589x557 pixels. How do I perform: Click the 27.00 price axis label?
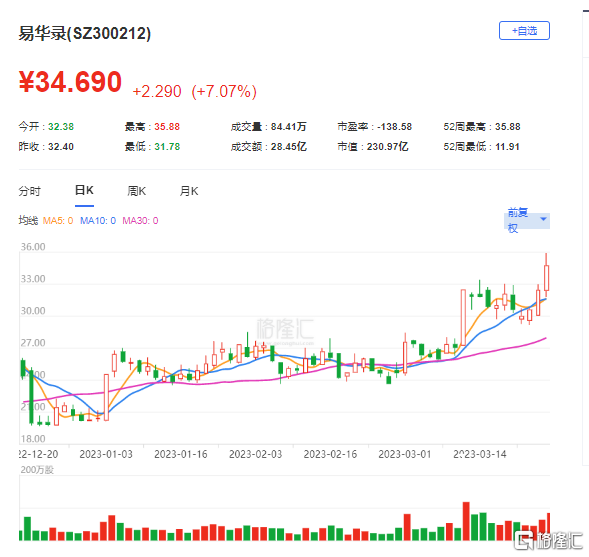(33, 343)
